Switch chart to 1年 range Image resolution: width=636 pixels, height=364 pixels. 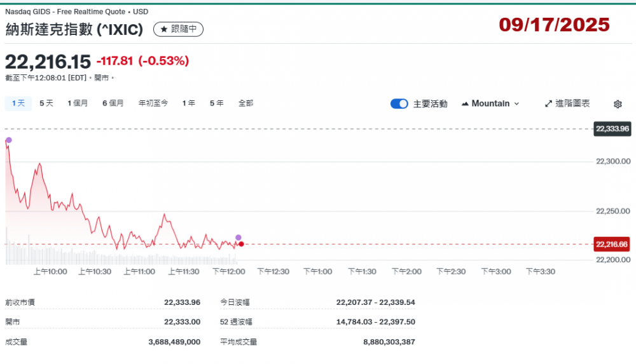click(189, 103)
